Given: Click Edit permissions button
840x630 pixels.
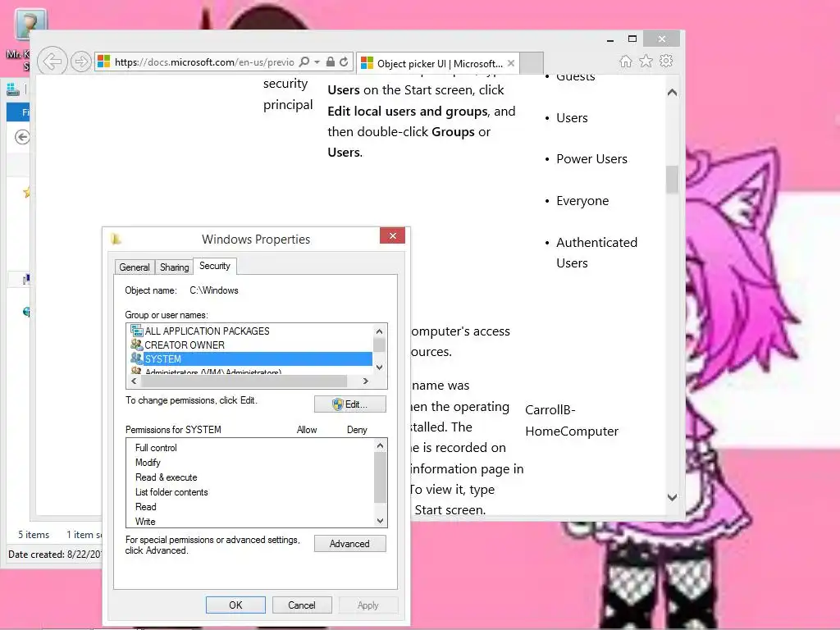Looking at the screenshot, I should [x=349, y=404].
